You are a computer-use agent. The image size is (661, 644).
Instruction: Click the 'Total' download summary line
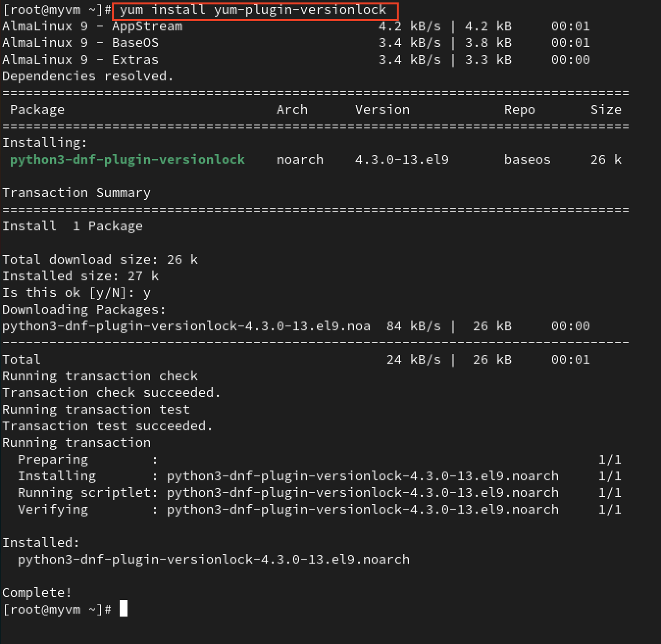point(296,359)
